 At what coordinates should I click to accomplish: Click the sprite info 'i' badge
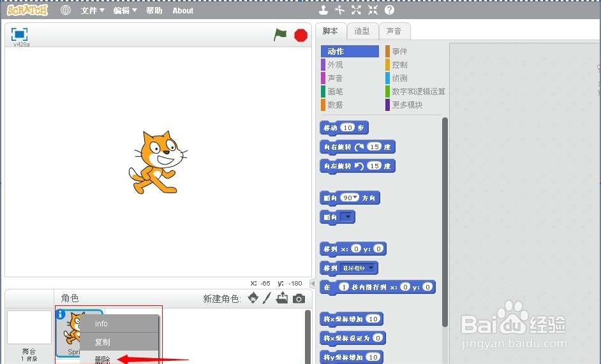tap(61, 314)
